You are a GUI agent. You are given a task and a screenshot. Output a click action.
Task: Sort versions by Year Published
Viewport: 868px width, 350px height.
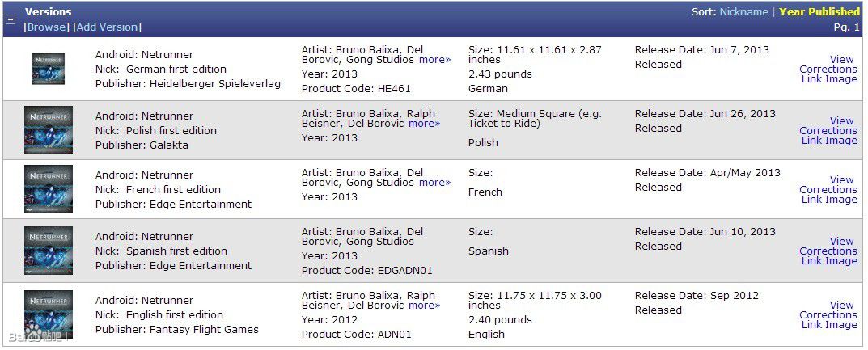(x=819, y=12)
